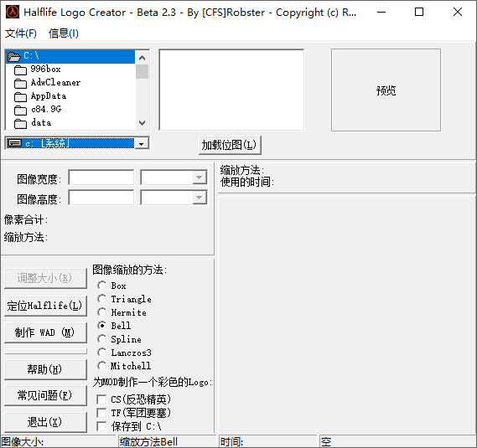Image resolution: width=477 pixels, height=448 pixels.
Task: Click the 常见问题(F) button
Action: [45, 395]
